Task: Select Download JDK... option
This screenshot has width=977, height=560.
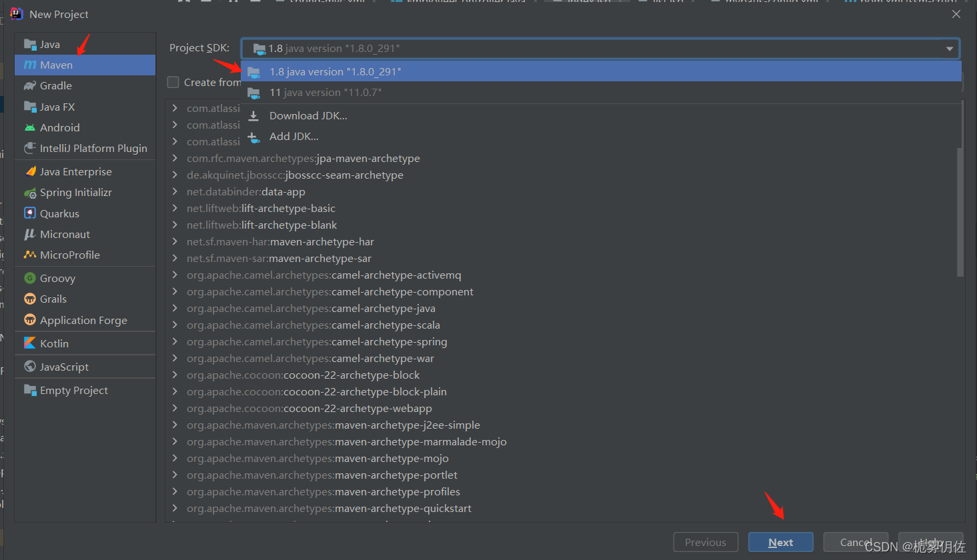Action: click(601, 116)
